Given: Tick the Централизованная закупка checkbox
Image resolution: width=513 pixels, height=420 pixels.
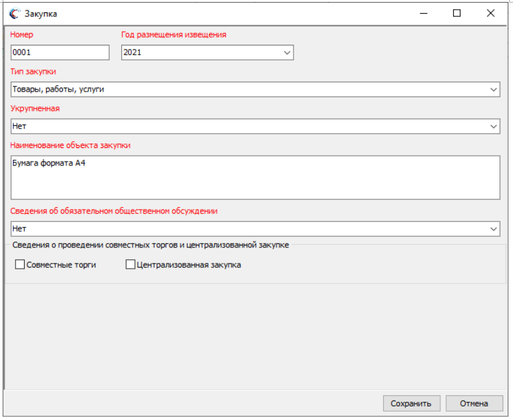Looking at the screenshot, I should click(131, 265).
